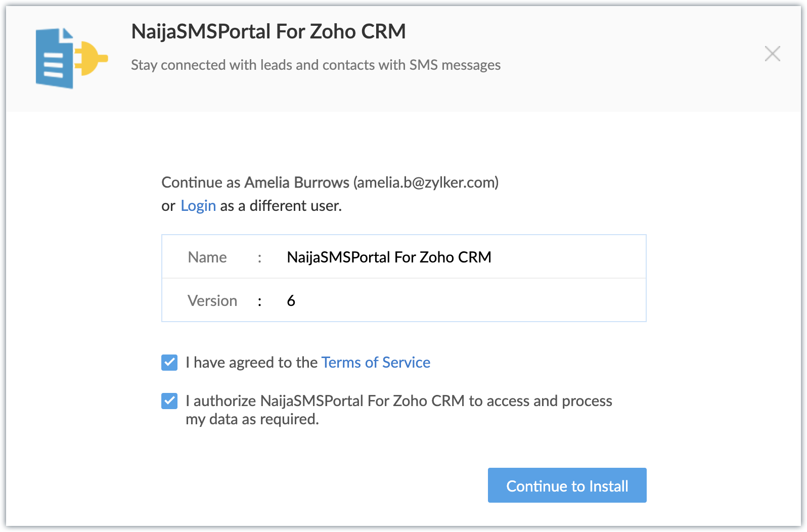Screen dimensions: 807x532
Task: Click the "as a different user" text
Action: click(281, 206)
